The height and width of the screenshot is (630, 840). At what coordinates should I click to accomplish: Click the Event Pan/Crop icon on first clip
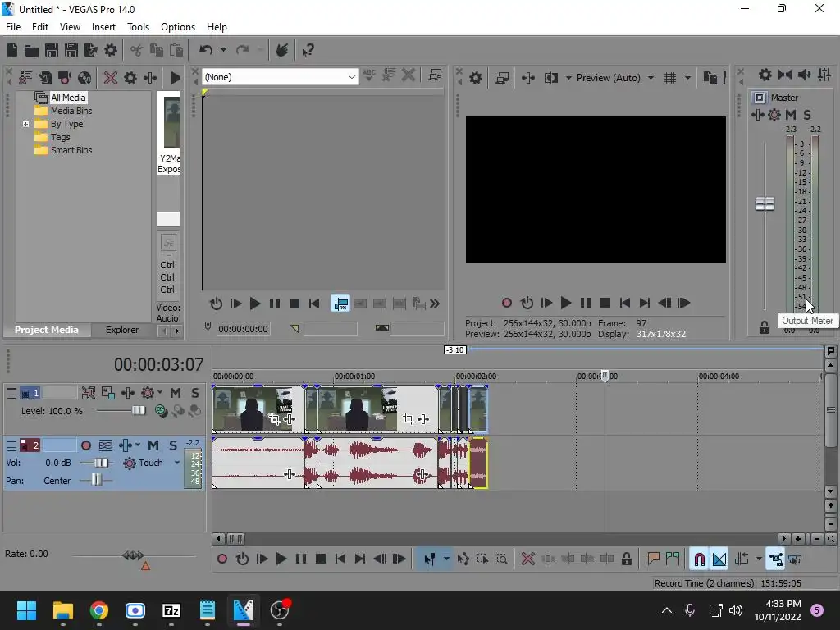pyautogui.click(x=275, y=419)
